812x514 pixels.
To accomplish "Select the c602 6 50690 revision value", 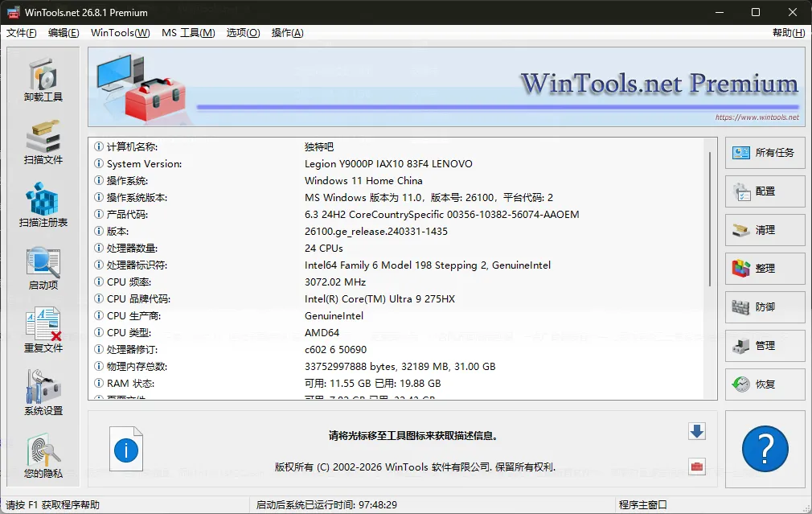I will click(335, 350).
